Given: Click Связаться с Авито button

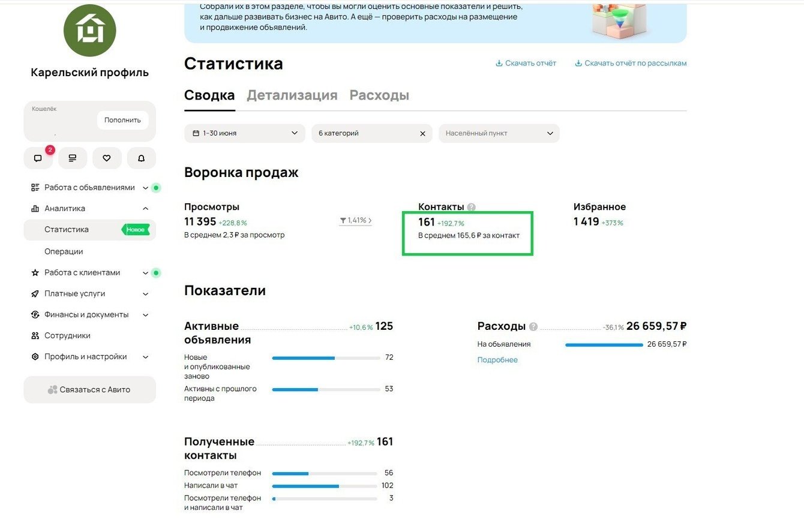Looking at the screenshot, I should pos(90,390).
